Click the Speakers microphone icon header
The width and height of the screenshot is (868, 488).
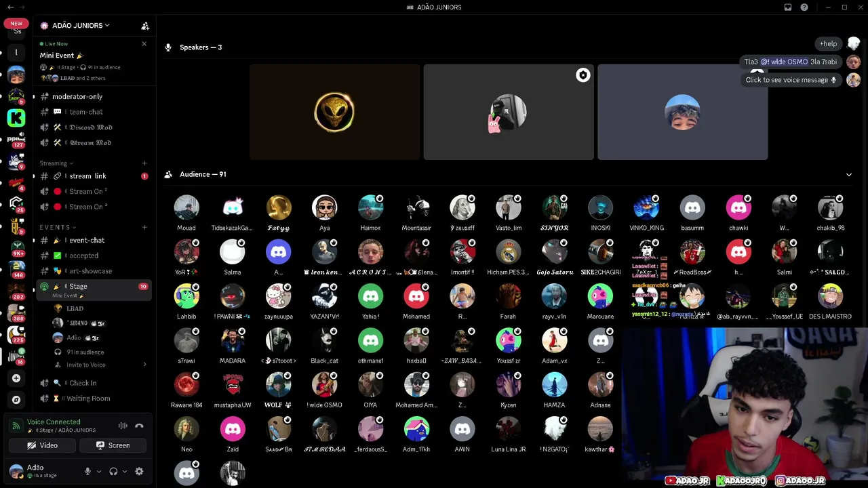[168, 47]
